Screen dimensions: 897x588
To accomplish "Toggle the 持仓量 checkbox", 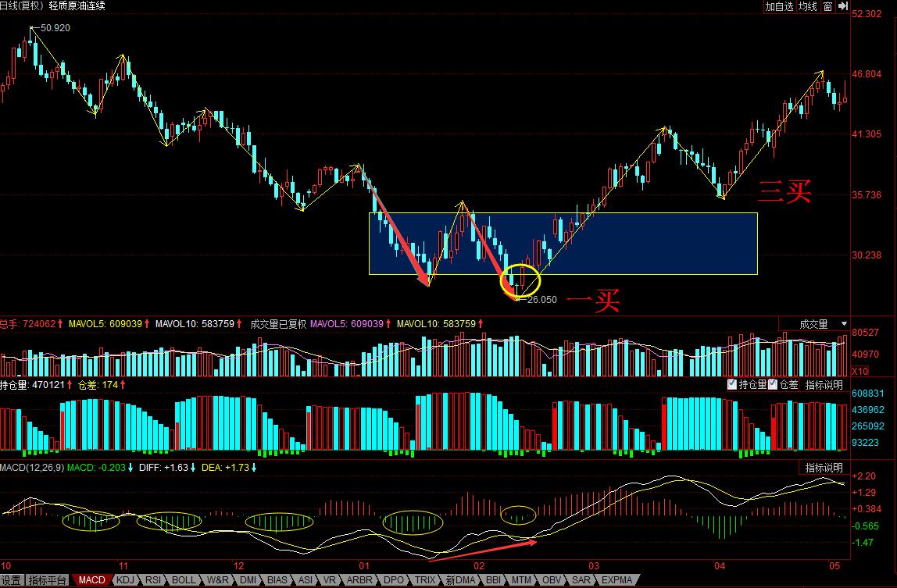I will coord(732,384).
